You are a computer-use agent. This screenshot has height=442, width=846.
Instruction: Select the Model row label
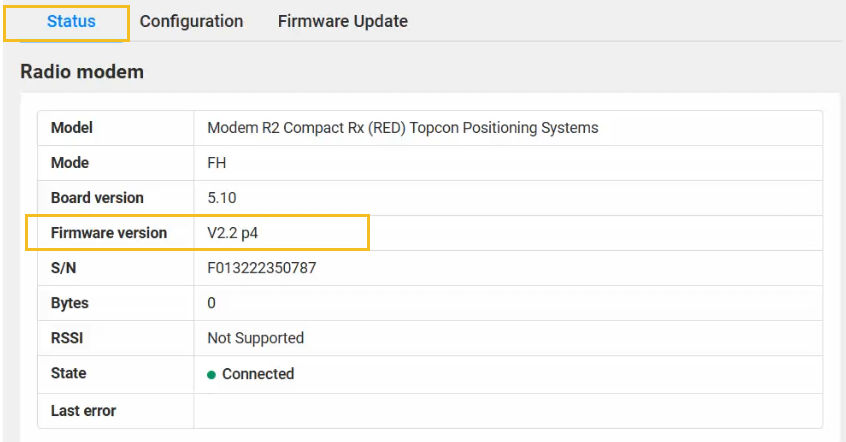pos(72,128)
